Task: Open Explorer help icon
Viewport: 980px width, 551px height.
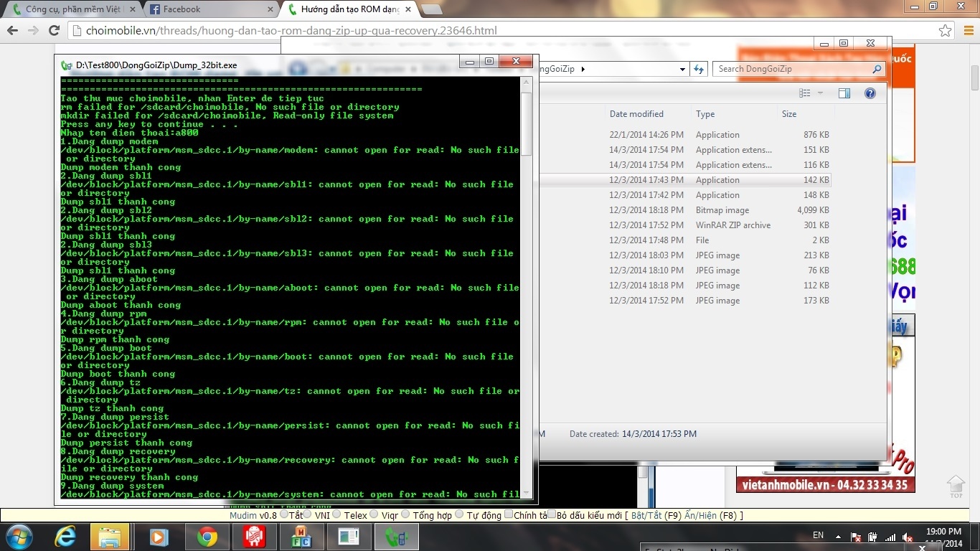Action: (x=870, y=93)
